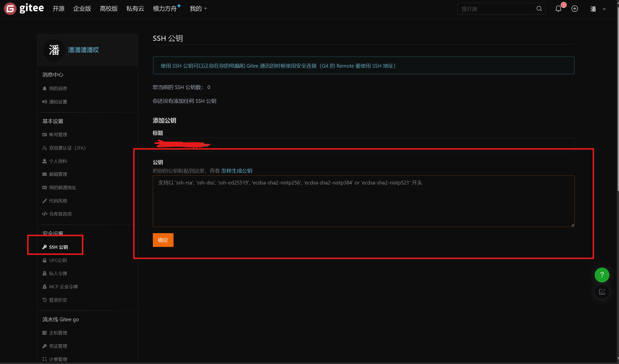This screenshot has height=364, width=619.
Task: Click the orange 确定 confirm button
Action: [163, 240]
